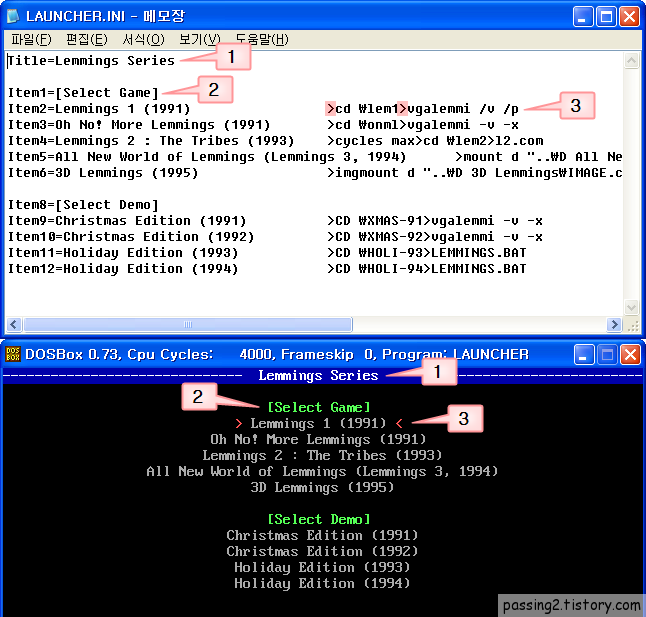Screen dimensions: 646x617
Task: Select '3D Lemmings (1995)' in DOSBox launcher
Action: [322, 488]
